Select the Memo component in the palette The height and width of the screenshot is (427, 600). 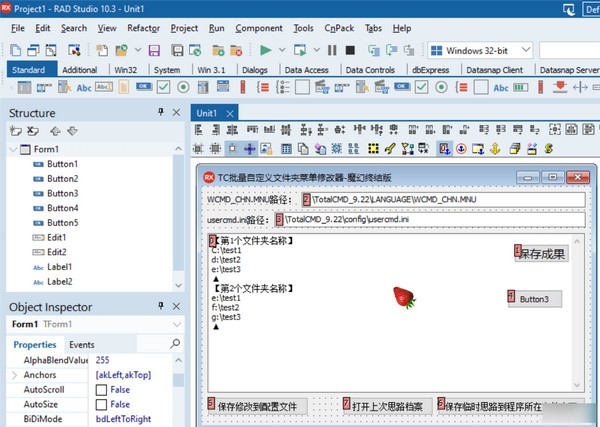pos(123,87)
